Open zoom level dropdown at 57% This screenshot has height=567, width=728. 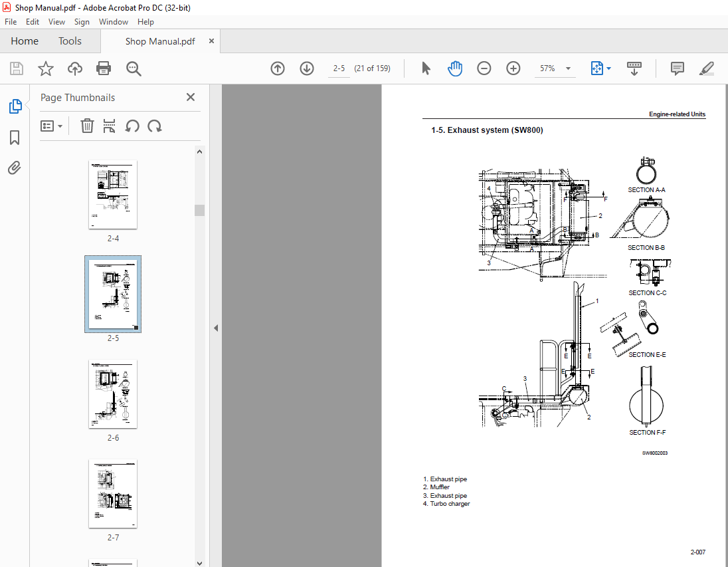pos(568,68)
